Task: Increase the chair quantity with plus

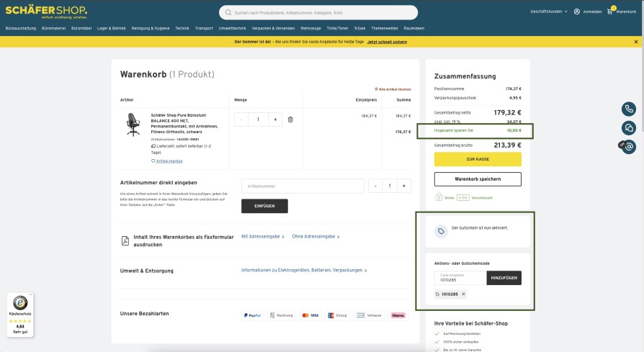Action: click(275, 119)
